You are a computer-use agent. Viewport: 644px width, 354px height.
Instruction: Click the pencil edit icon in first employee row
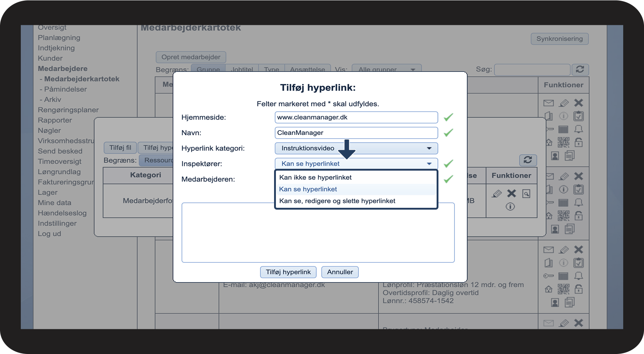[x=564, y=103]
